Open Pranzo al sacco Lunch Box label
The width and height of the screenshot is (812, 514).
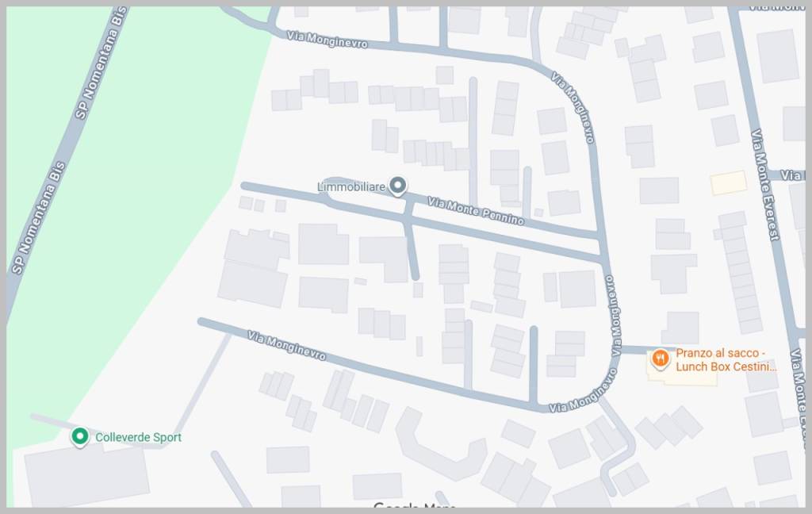coord(726,360)
